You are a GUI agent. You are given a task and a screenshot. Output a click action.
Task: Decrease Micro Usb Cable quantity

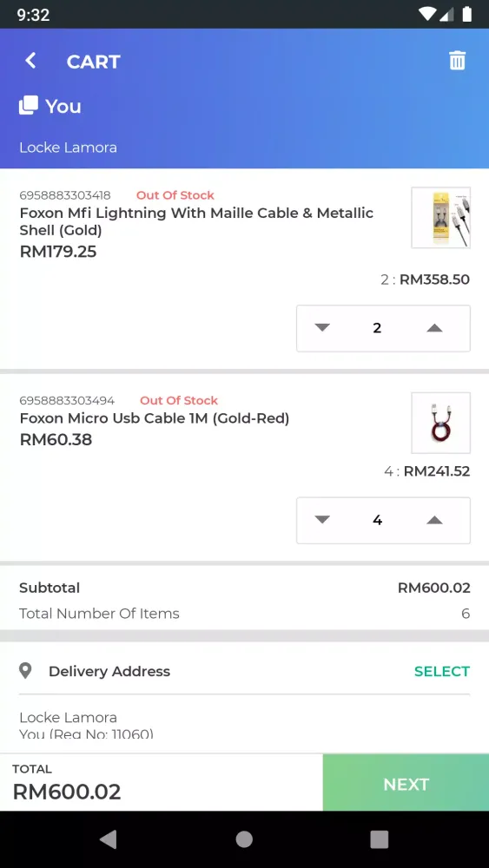pyautogui.click(x=322, y=520)
